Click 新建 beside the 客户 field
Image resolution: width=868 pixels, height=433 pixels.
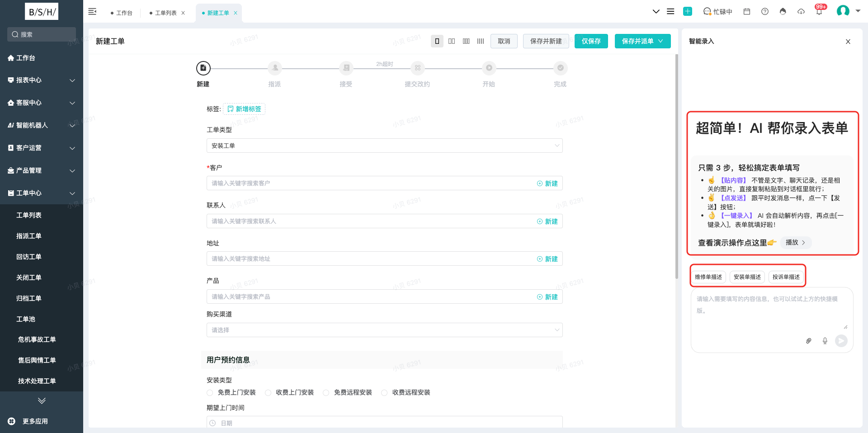pyautogui.click(x=547, y=184)
